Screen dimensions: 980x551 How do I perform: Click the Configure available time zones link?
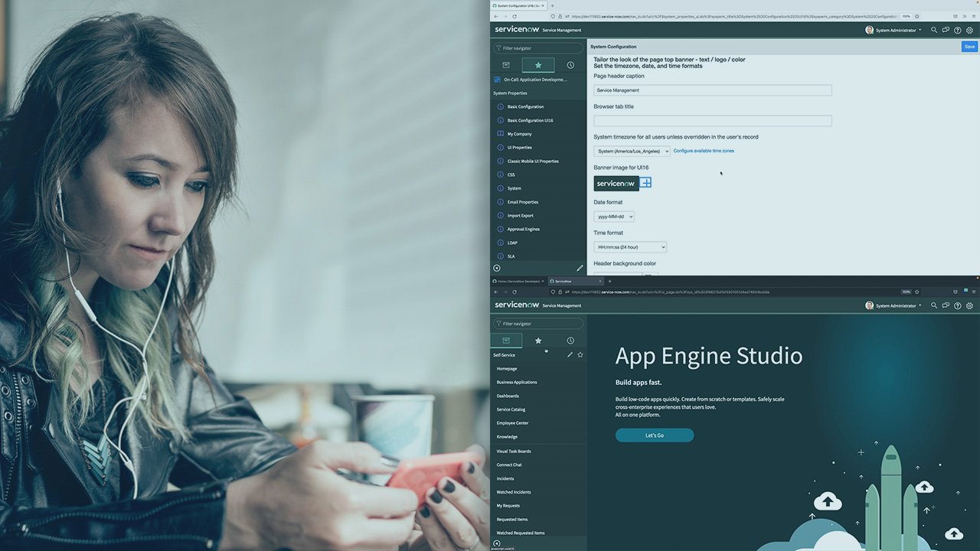(703, 151)
